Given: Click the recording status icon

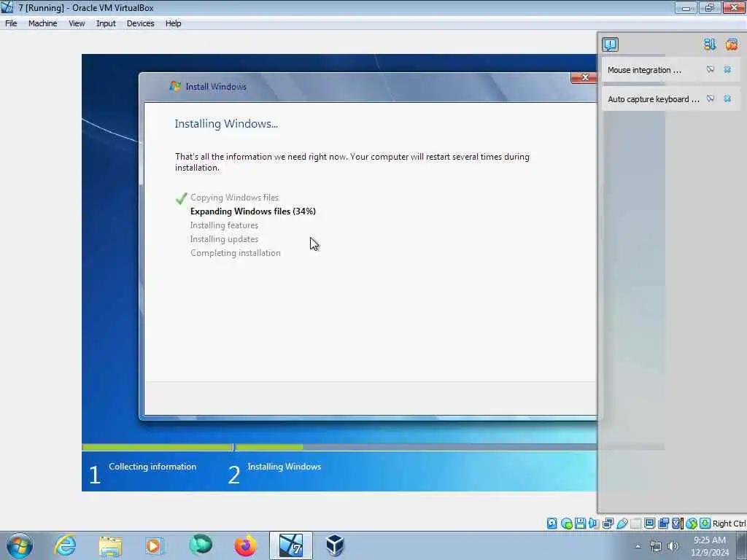Looking at the screenshot, I should pyautogui.click(x=663, y=524).
